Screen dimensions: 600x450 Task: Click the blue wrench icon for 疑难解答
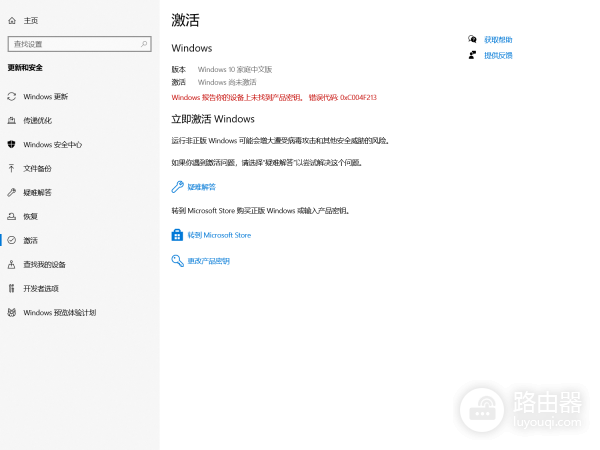177,187
